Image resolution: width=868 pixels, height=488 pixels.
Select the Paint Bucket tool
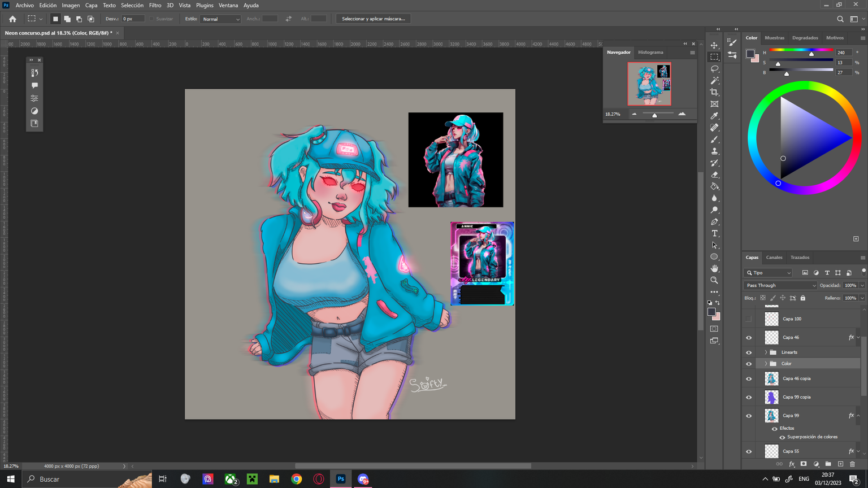pos(714,186)
